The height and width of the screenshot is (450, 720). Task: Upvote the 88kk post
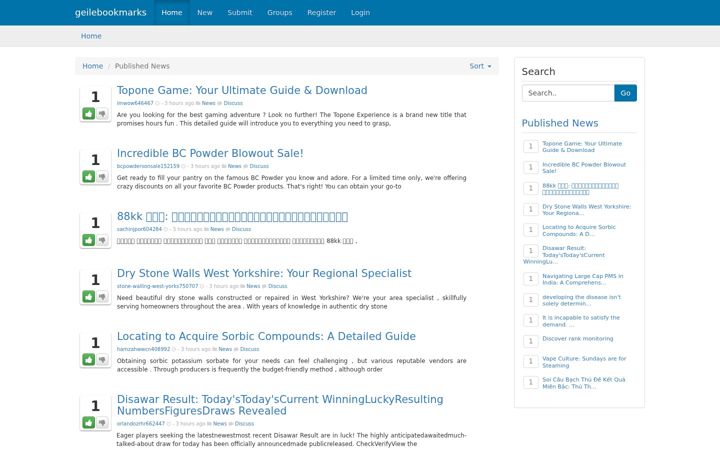(x=89, y=240)
